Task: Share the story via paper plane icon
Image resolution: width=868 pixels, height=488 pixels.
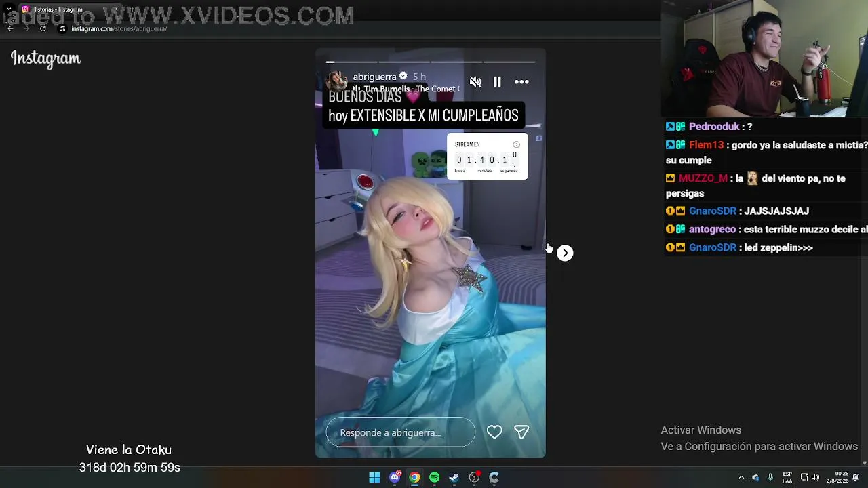Action: [521, 432]
